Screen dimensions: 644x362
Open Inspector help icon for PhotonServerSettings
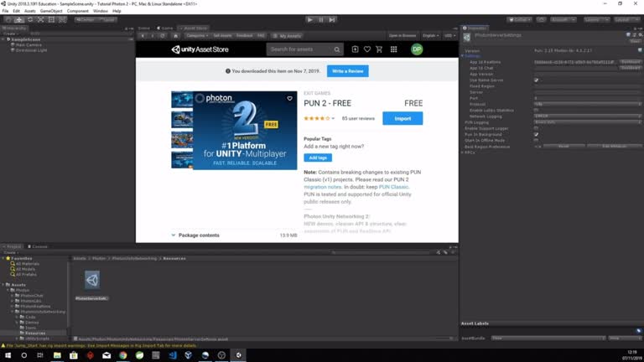pos(629,35)
